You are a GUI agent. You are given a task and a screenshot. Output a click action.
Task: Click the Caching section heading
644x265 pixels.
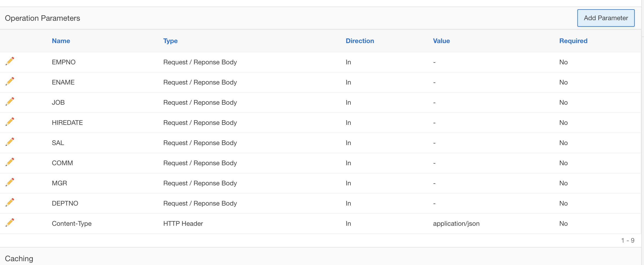click(x=19, y=258)
